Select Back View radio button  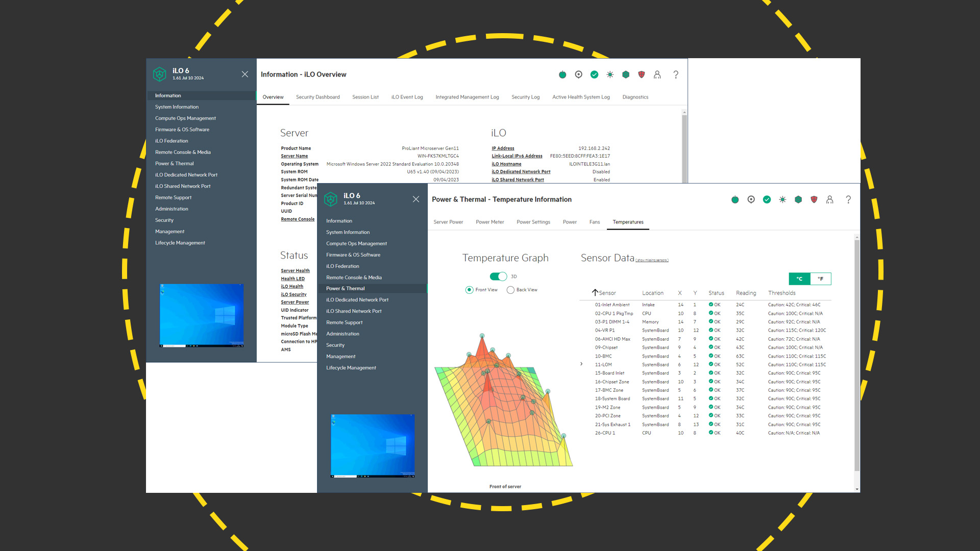coord(511,289)
